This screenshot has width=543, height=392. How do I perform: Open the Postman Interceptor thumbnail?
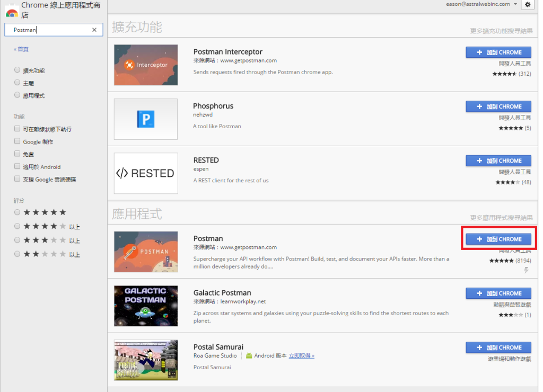pos(146,65)
